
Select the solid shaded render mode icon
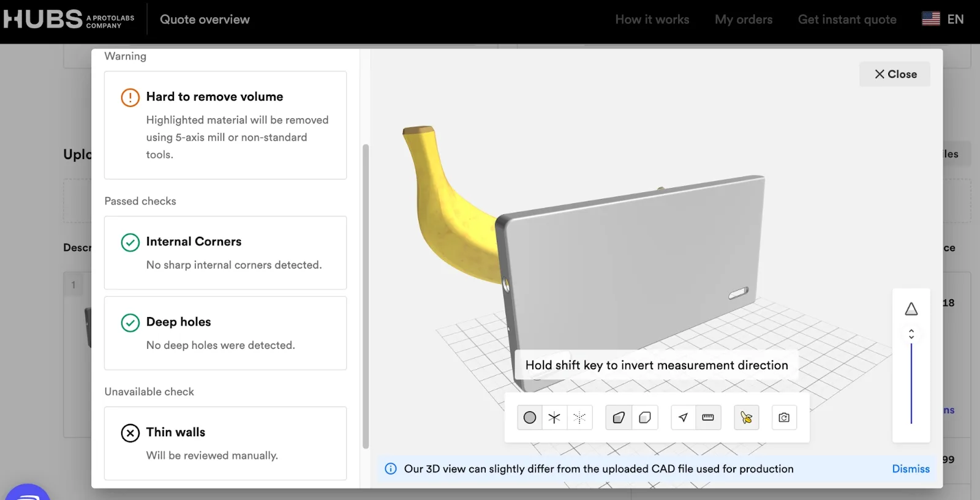tap(530, 417)
